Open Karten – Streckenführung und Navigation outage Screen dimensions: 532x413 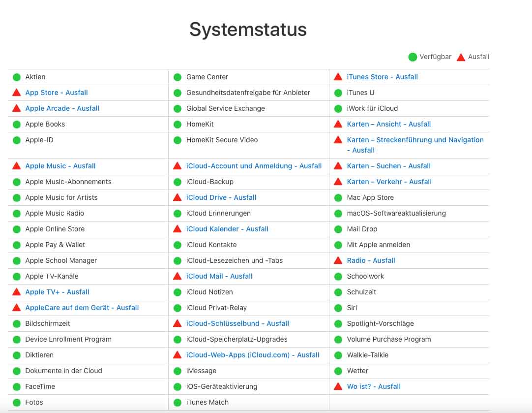pyautogui.click(x=415, y=145)
